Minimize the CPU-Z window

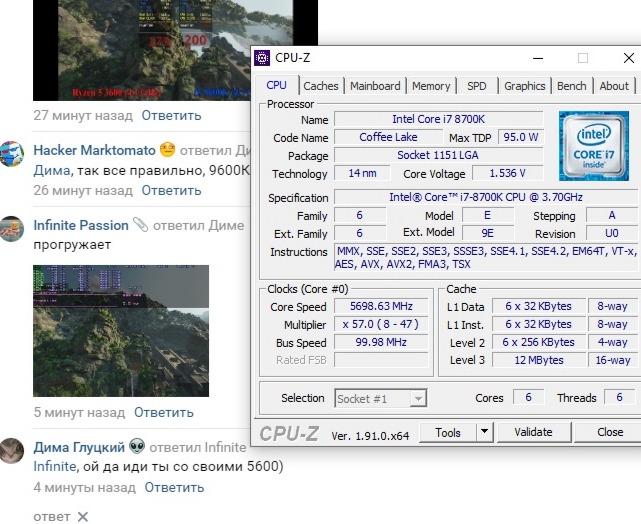coord(537,58)
